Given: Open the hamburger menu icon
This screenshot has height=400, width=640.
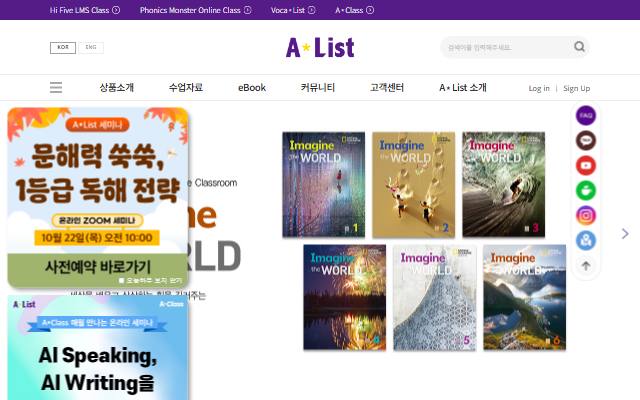Looking at the screenshot, I should pyautogui.click(x=56, y=87).
